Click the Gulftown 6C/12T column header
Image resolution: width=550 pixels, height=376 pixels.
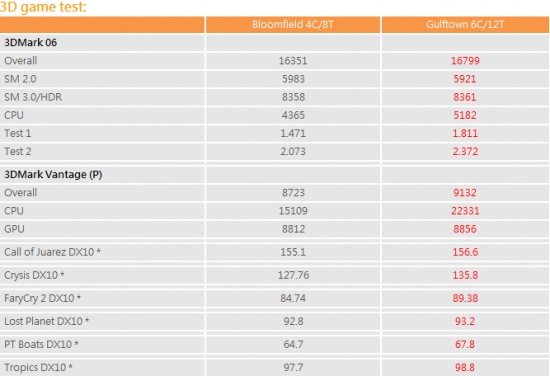pos(465,25)
